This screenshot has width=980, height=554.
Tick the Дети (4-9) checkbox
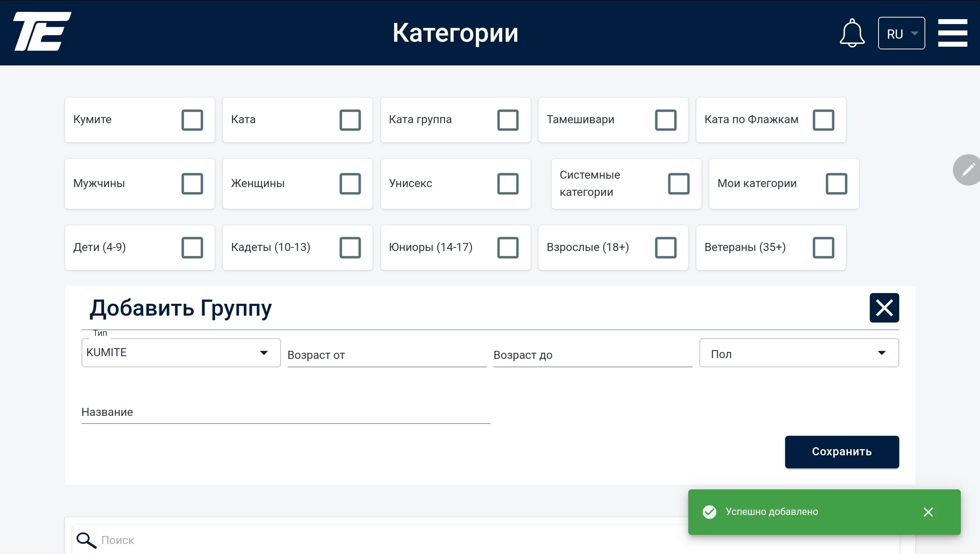(192, 248)
